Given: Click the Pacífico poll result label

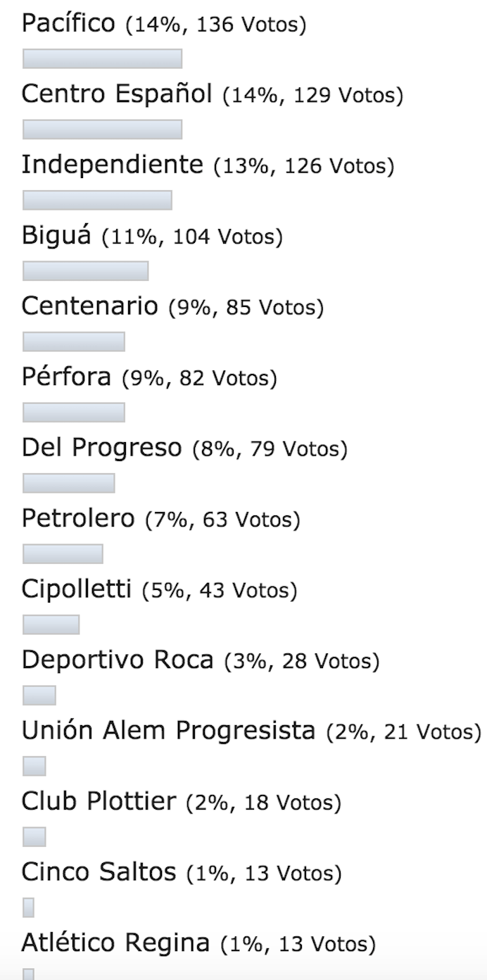Looking at the screenshot, I should 164,24.
